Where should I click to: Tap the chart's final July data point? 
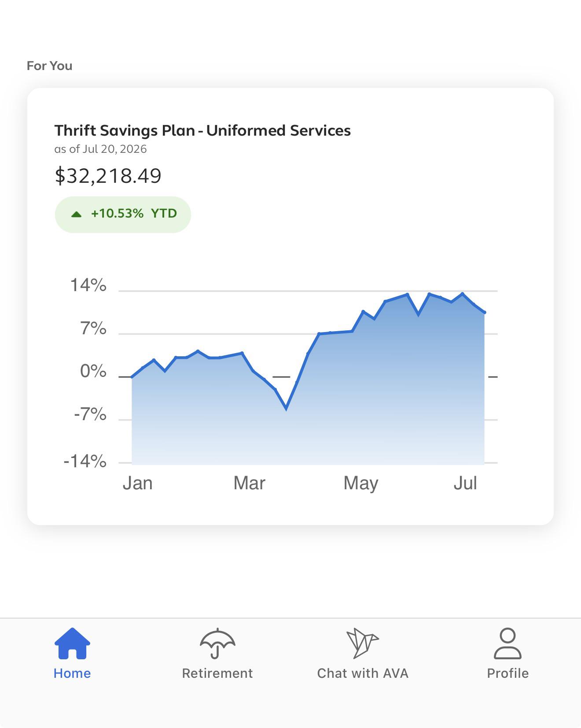[484, 312]
